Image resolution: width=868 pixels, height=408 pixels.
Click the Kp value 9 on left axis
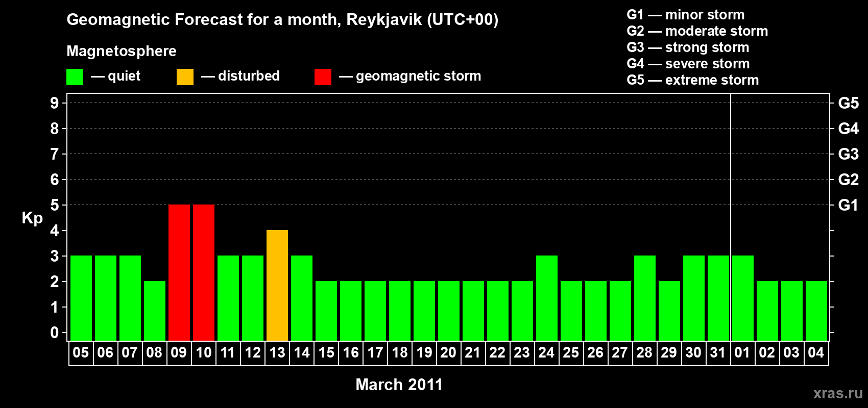pyautogui.click(x=55, y=103)
